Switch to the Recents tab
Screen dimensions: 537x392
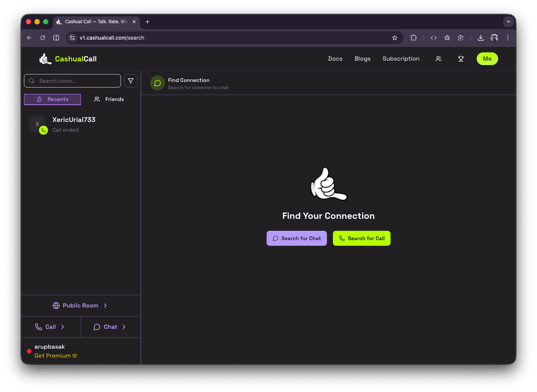pyautogui.click(x=52, y=99)
